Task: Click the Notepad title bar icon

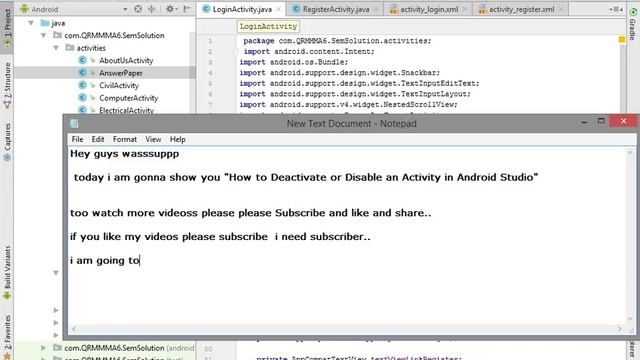Action: 74,123
